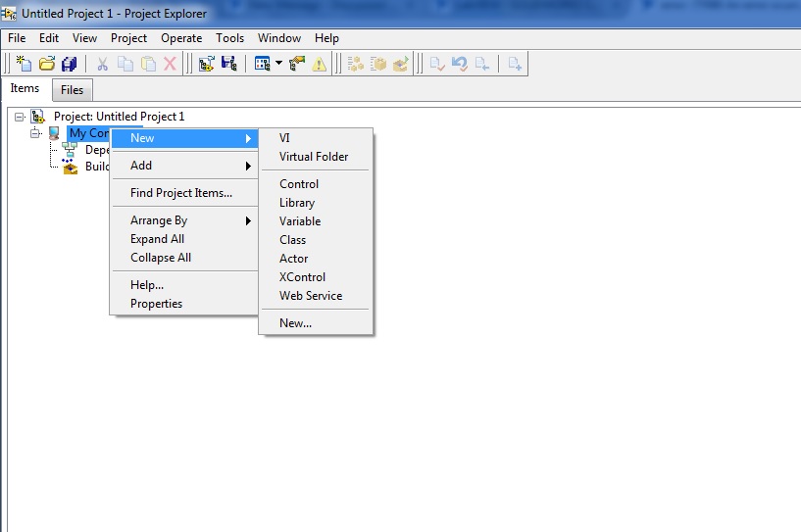Switch to the Files tab

pyautogui.click(x=72, y=90)
